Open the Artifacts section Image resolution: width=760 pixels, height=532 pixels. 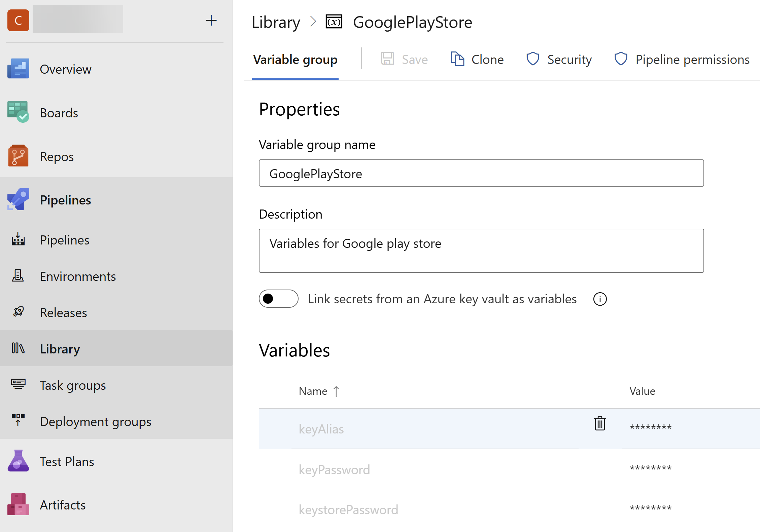click(x=63, y=505)
